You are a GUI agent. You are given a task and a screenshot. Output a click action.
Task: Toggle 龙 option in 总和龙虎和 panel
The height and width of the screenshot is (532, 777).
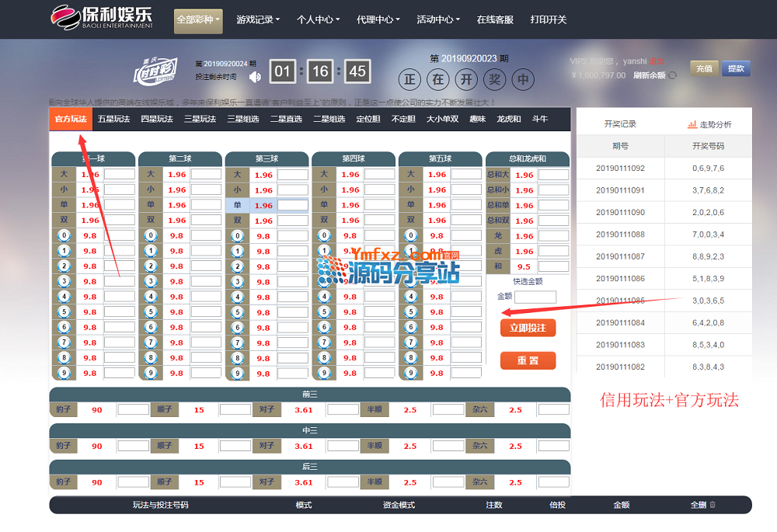click(497, 236)
